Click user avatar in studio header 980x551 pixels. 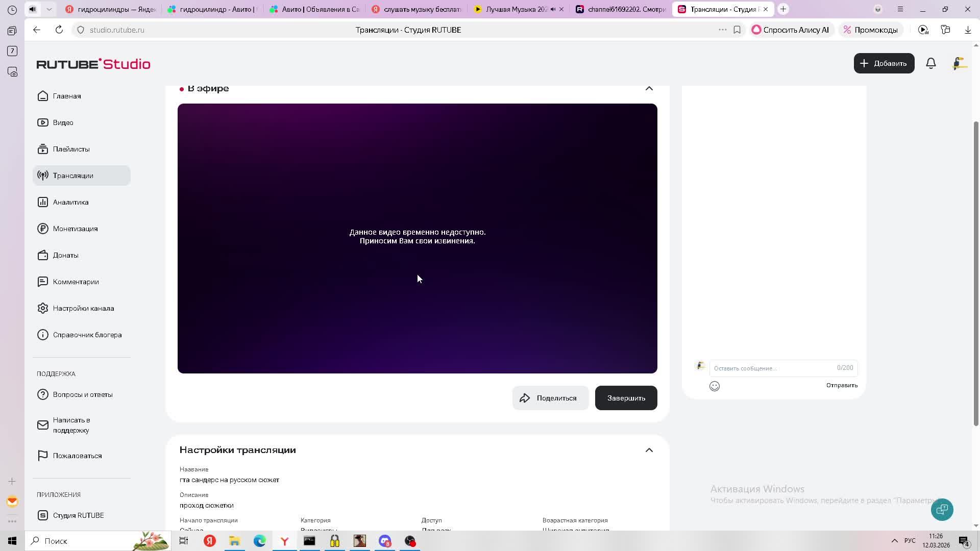[959, 63]
